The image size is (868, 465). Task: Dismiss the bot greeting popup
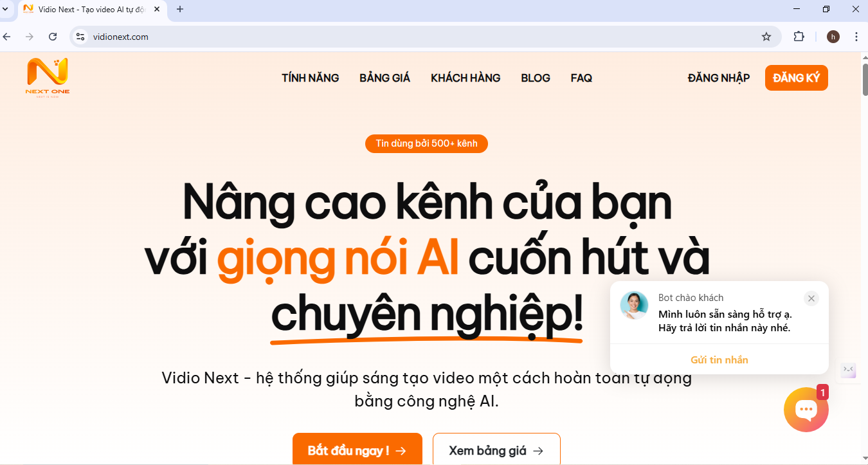pyautogui.click(x=811, y=298)
